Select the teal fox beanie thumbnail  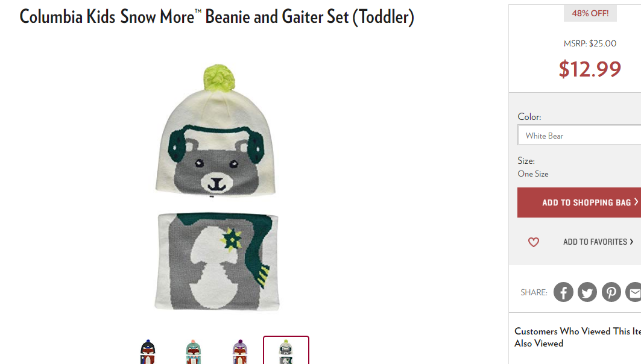tap(194, 352)
